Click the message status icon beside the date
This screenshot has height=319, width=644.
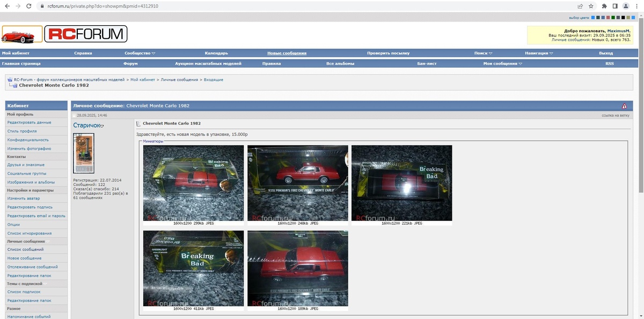(x=75, y=115)
